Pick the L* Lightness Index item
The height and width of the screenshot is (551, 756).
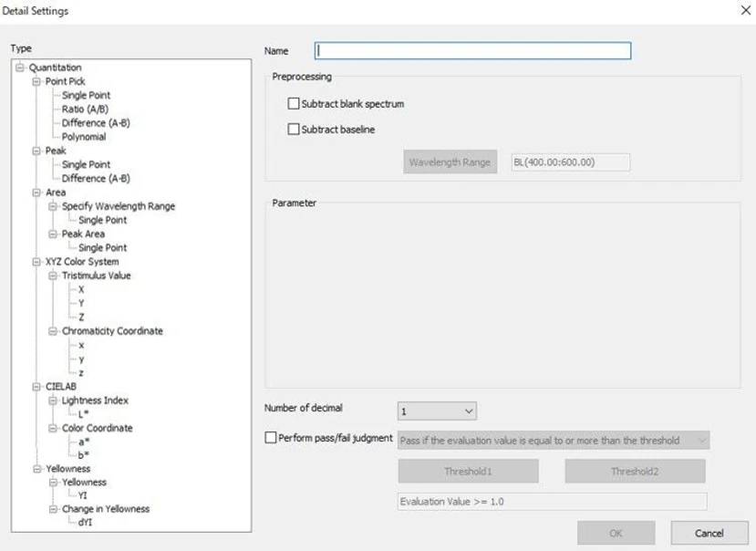click(83, 414)
